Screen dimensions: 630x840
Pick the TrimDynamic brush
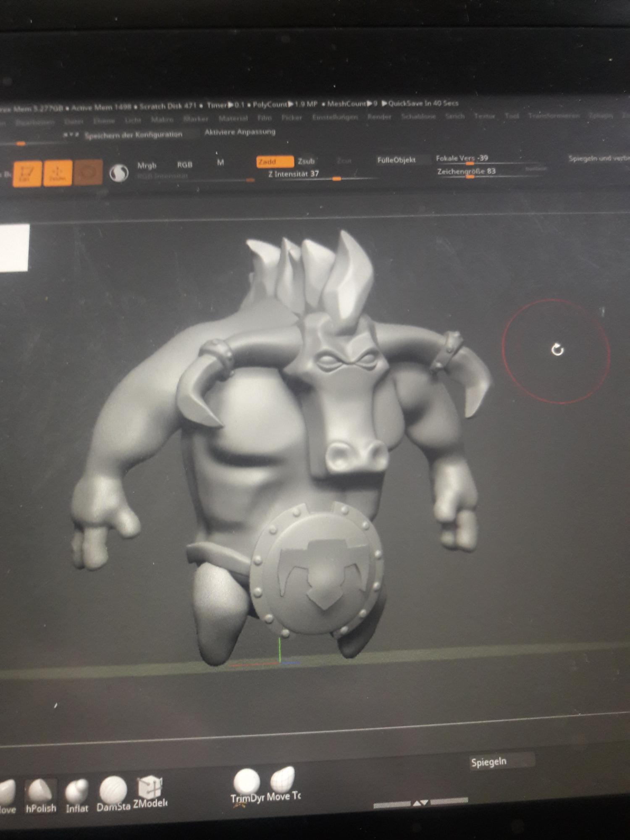(x=247, y=786)
